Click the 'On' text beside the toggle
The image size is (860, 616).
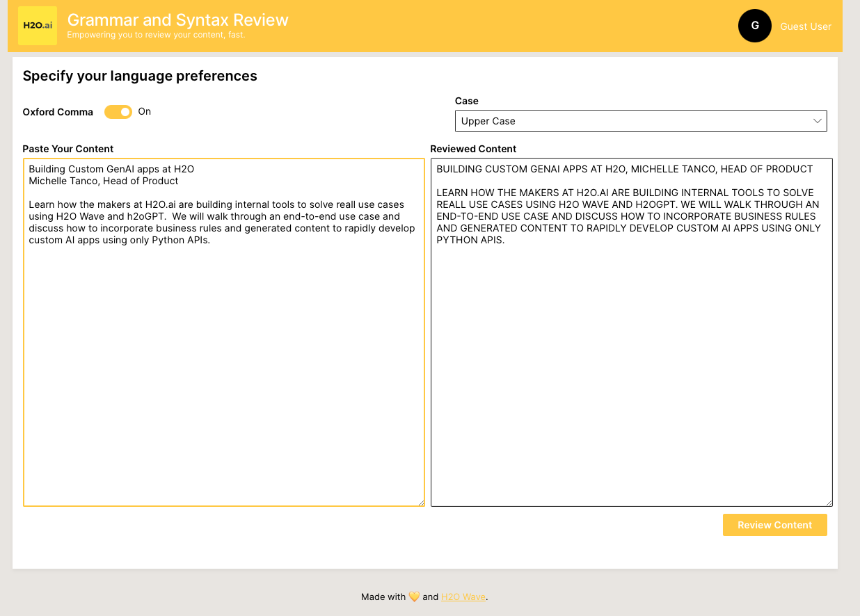tap(145, 111)
